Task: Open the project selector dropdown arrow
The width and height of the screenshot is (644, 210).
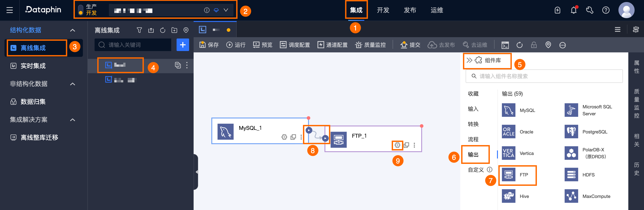Action: (x=226, y=10)
